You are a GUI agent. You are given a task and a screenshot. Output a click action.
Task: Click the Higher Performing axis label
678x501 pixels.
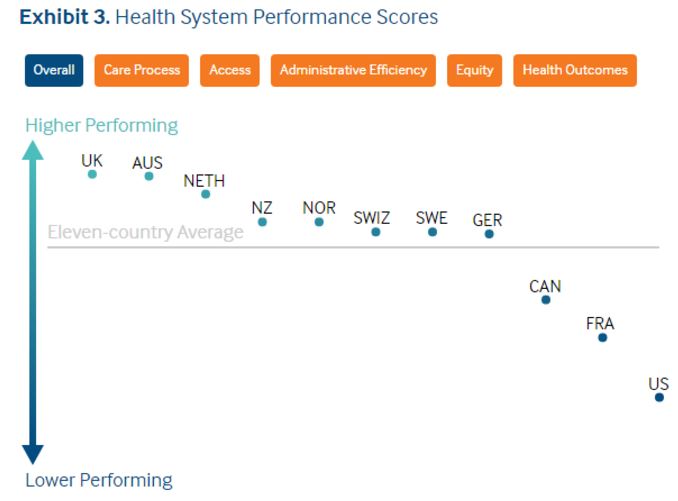coord(101,125)
